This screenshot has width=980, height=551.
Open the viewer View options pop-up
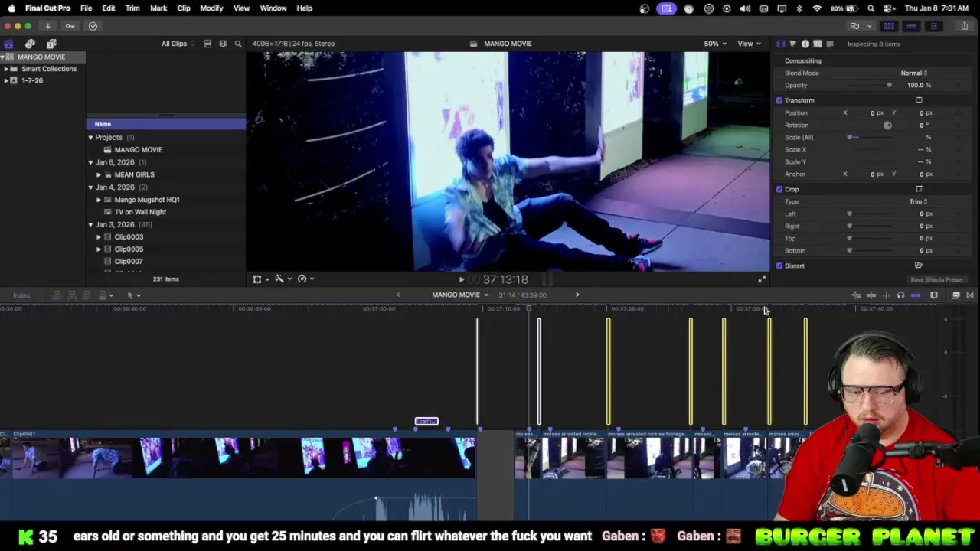[749, 44]
